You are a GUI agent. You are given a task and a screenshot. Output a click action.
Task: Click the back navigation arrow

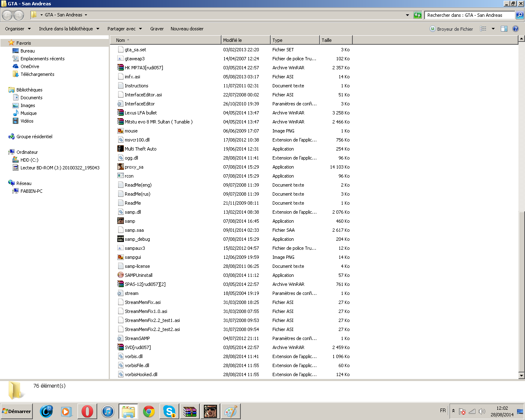[x=7, y=15]
